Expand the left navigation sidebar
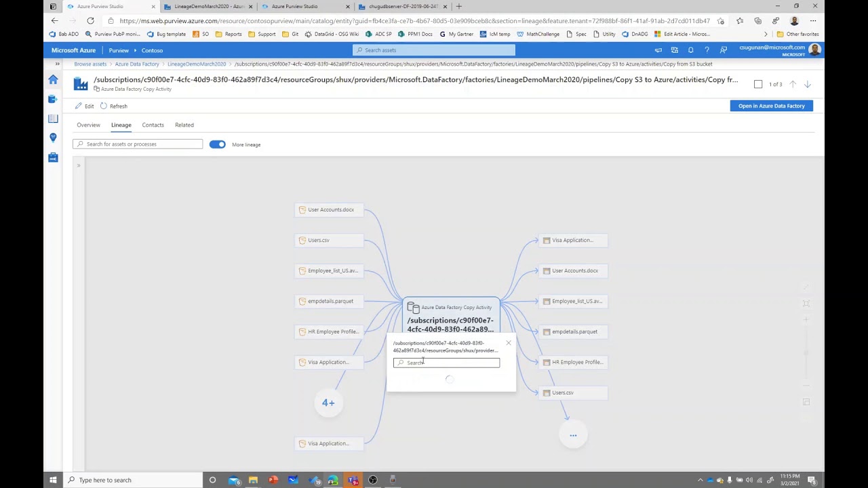 (57, 64)
